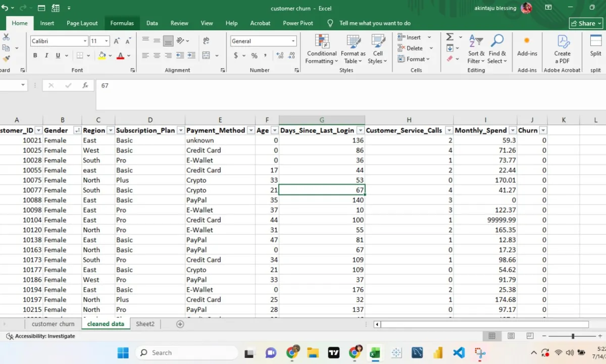Viewport: 606px width, 364px height.
Task: Click the Increase Font Size icon
Action: pyautogui.click(x=117, y=41)
